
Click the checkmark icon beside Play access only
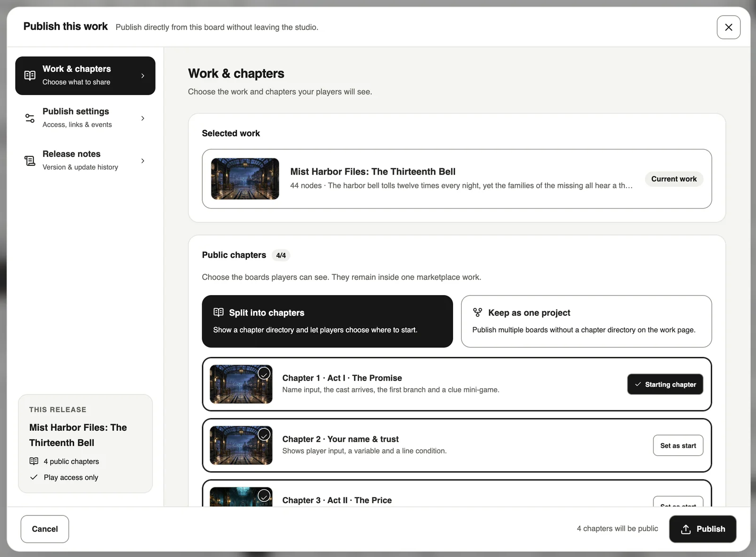34,477
